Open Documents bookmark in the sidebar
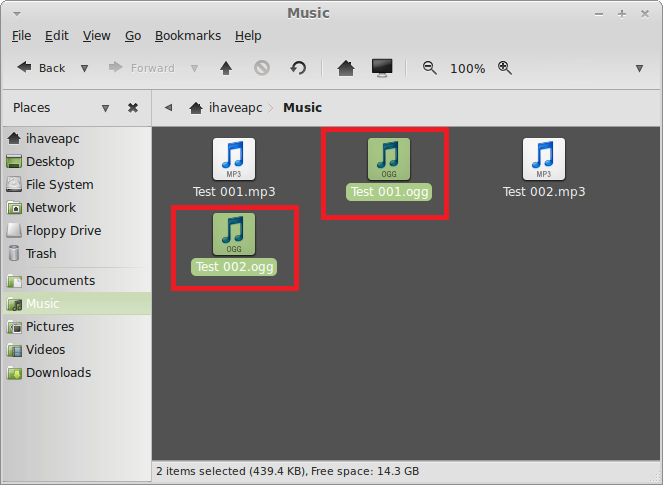 [x=77, y=280]
